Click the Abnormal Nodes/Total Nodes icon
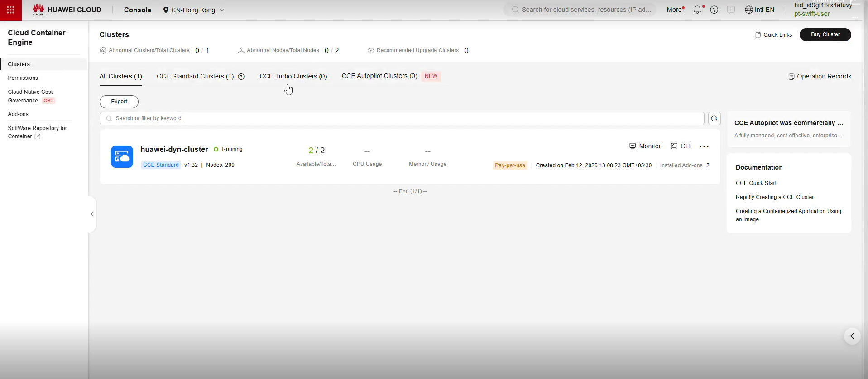This screenshot has width=868, height=379. click(x=241, y=50)
